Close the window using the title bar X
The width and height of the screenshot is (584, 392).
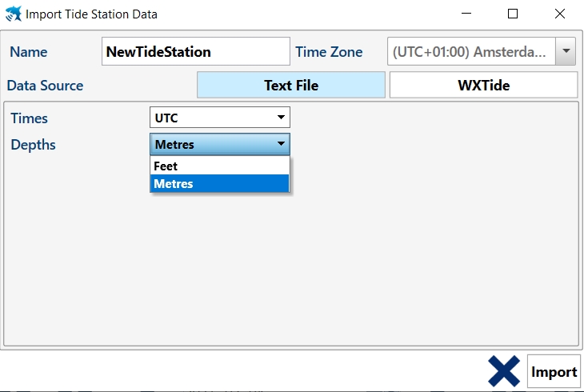[560, 14]
